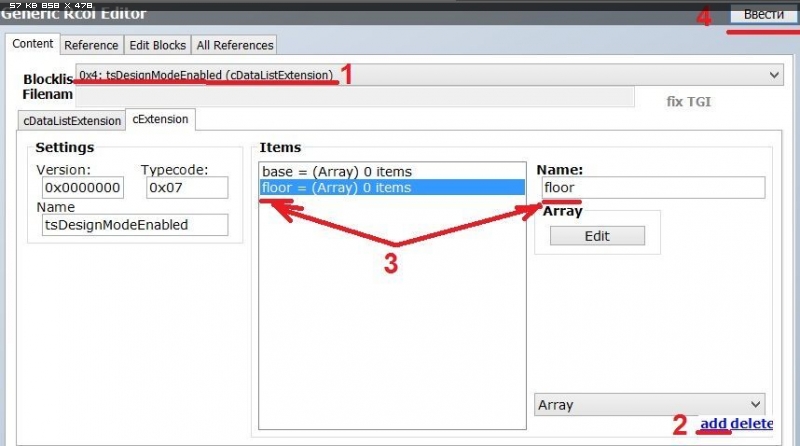Screen dimensions: 800x446
Task: Click the Settings Name field tsDesignModeEnabled
Action: [135, 225]
